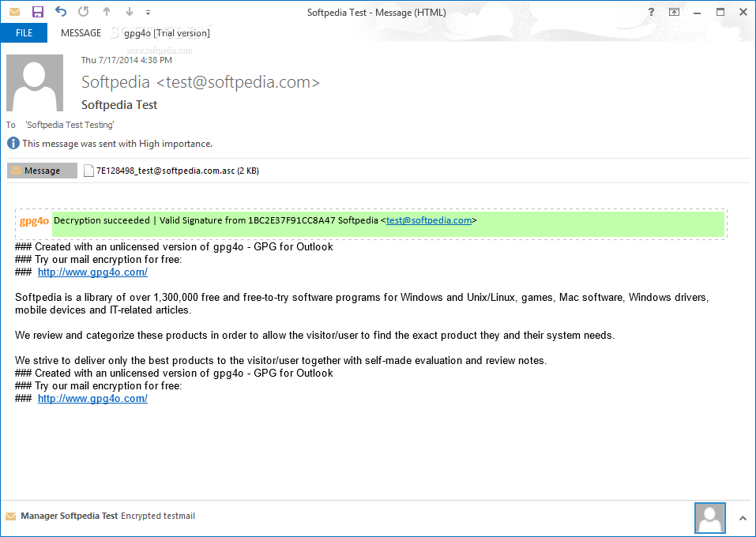Click the orange gpg4o logo in banner
The width and height of the screenshot is (756, 537).
tap(34, 221)
